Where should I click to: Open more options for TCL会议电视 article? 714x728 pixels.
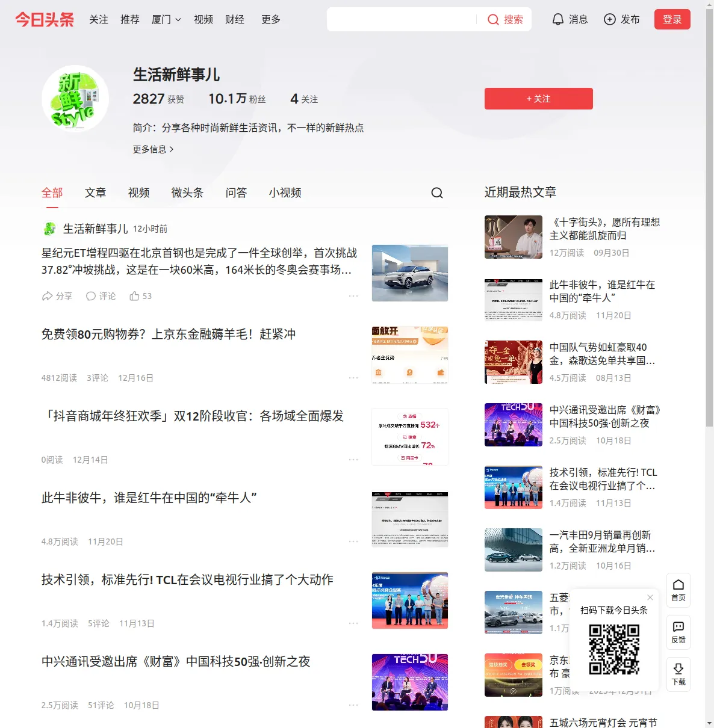pyautogui.click(x=353, y=623)
